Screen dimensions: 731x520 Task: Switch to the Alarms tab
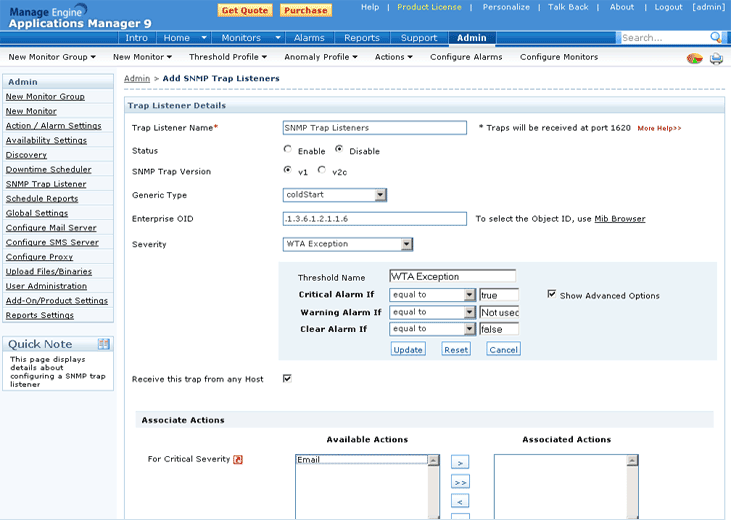click(x=309, y=38)
